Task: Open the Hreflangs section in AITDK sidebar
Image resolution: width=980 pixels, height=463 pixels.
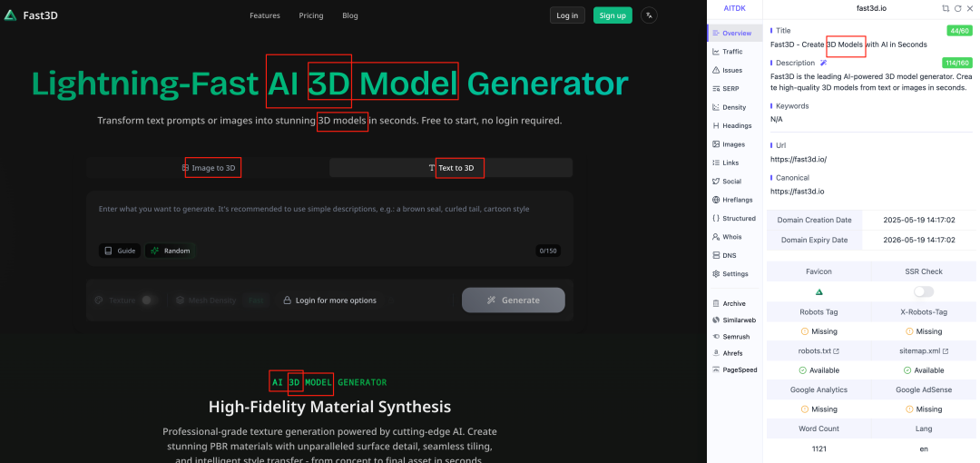Action: tap(734, 200)
